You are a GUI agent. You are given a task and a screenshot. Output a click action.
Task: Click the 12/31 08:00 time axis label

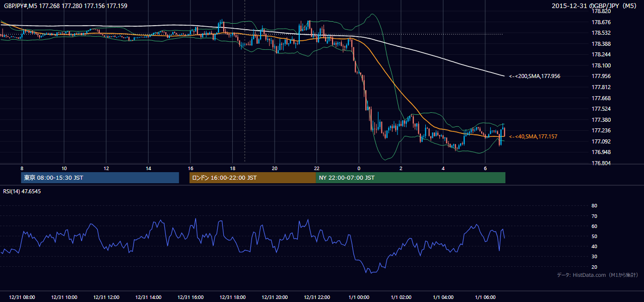[22, 297]
